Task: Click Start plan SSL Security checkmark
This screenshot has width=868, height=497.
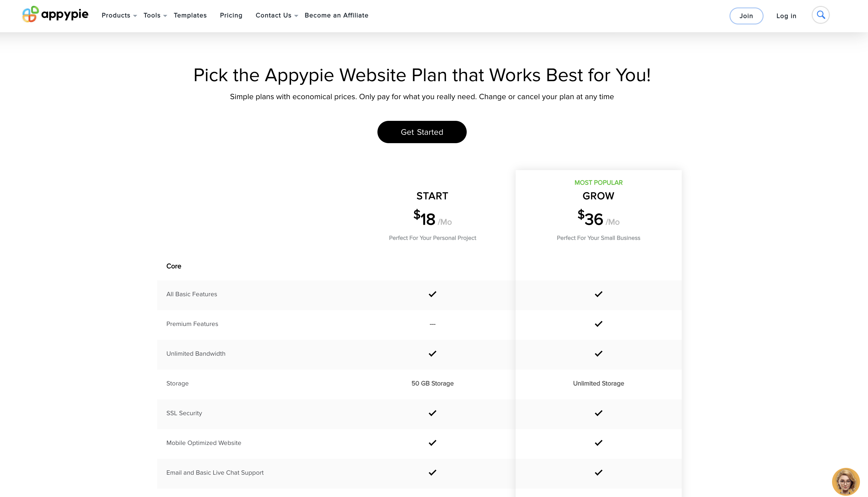Action: tap(432, 413)
